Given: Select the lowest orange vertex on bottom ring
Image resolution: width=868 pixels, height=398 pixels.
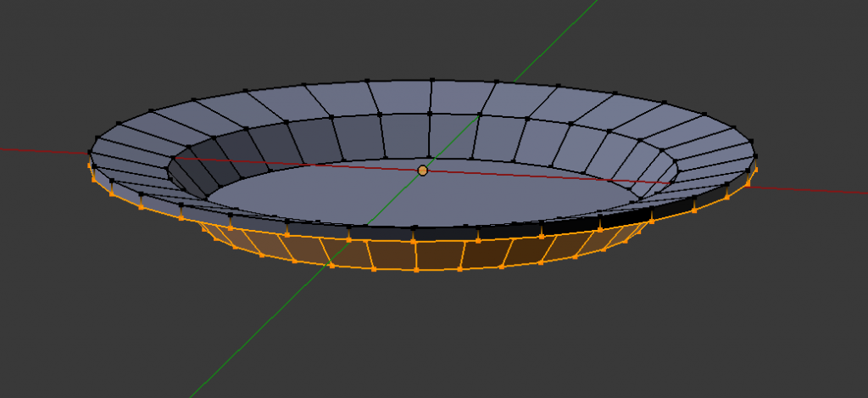Looking at the screenshot, I should point(416,270).
